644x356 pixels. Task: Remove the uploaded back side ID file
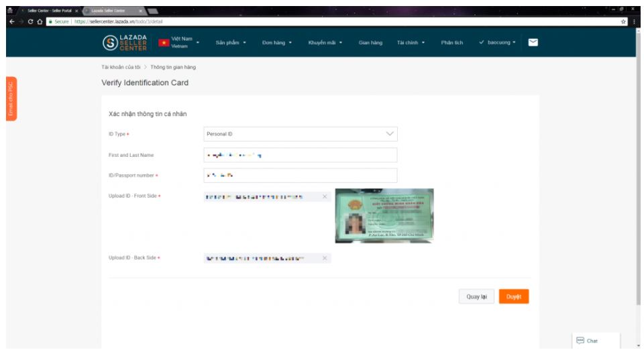[x=325, y=258]
